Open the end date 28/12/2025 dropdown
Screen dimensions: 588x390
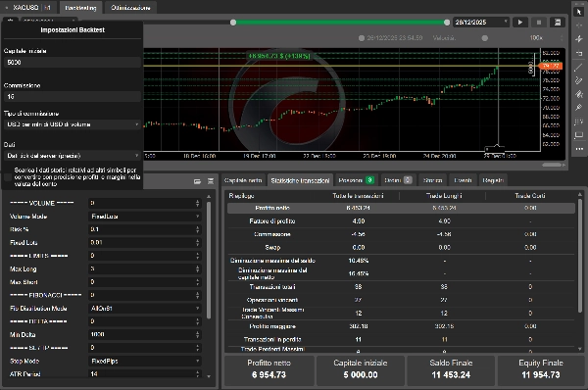click(481, 23)
